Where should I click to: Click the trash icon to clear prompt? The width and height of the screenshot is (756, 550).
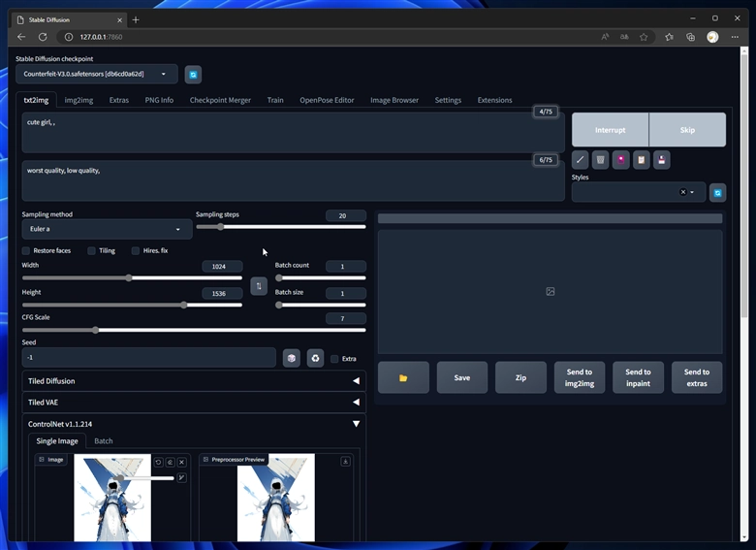[601, 160]
